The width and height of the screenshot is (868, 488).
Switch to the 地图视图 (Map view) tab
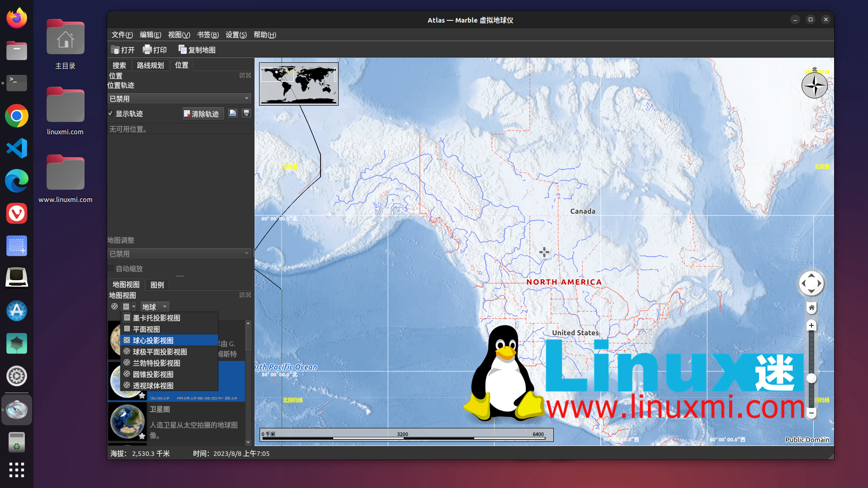[126, 285]
